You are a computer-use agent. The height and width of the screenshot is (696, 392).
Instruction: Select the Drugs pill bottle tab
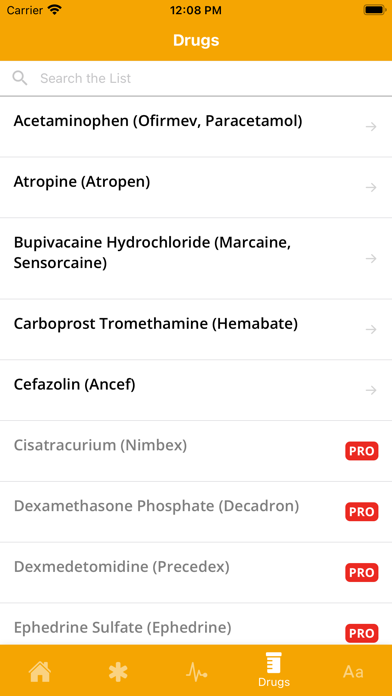tap(274, 670)
